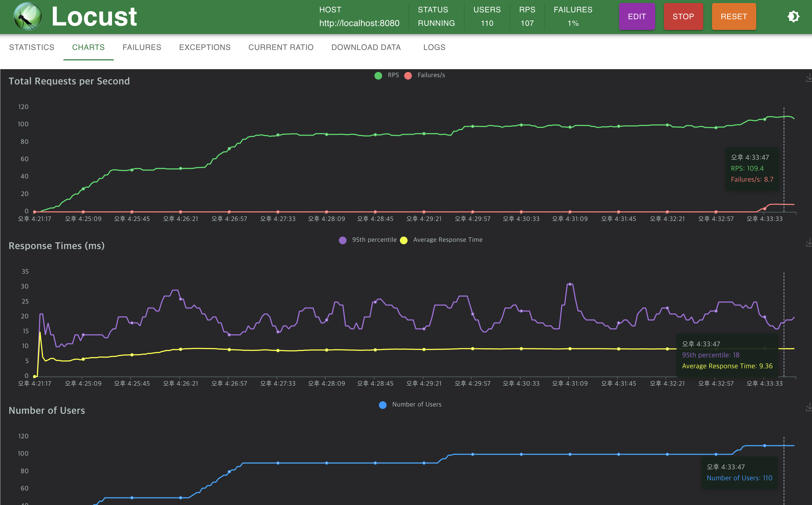Click average response time point at 4:28:45

point(375,350)
